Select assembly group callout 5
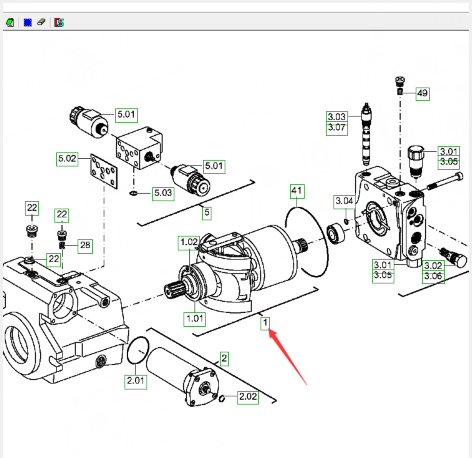 tap(207, 213)
